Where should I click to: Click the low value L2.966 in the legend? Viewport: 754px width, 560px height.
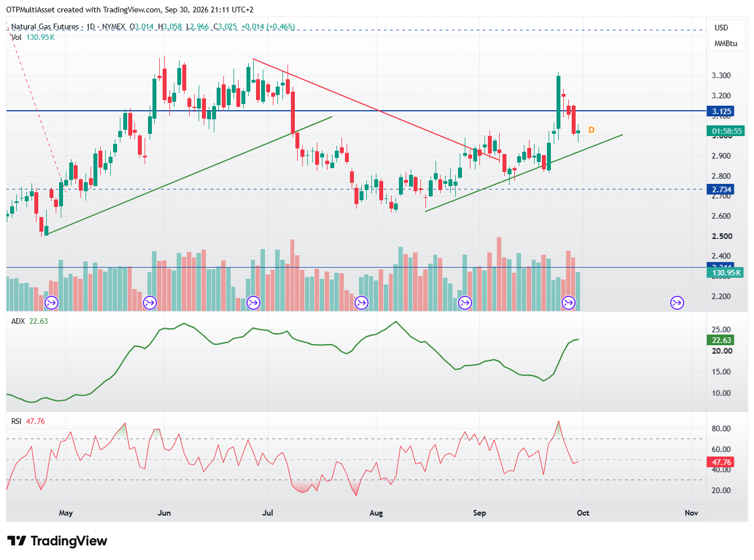click(x=198, y=26)
